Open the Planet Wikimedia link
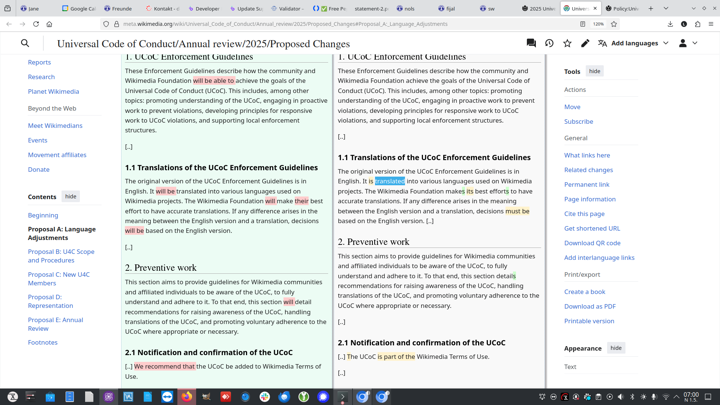 pos(53,91)
